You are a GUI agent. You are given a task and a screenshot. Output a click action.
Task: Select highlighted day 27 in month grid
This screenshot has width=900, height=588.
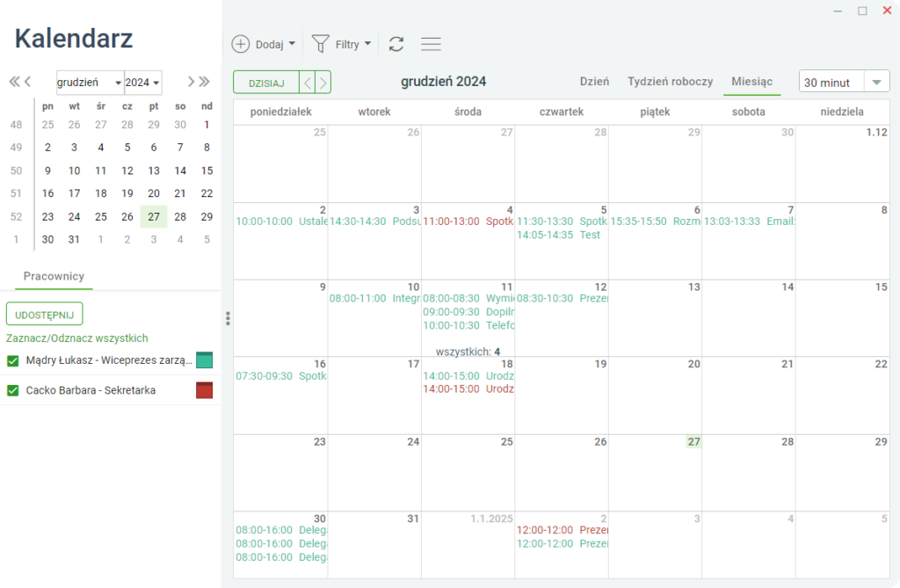(x=693, y=441)
